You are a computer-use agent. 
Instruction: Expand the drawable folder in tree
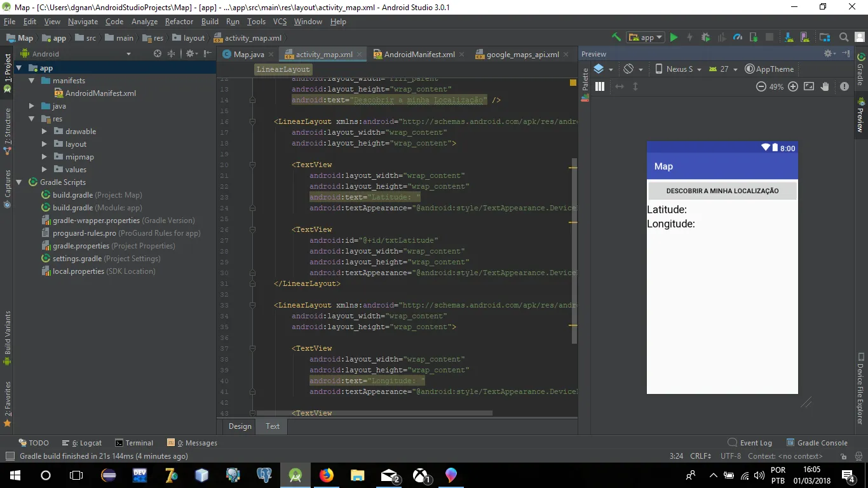[x=44, y=132]
